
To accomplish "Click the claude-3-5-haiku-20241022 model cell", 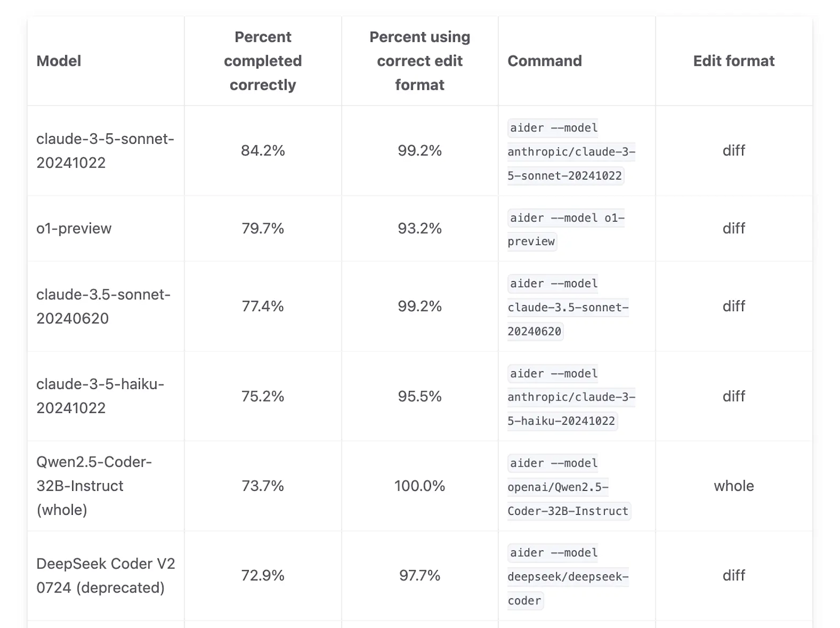I will 100,396.
